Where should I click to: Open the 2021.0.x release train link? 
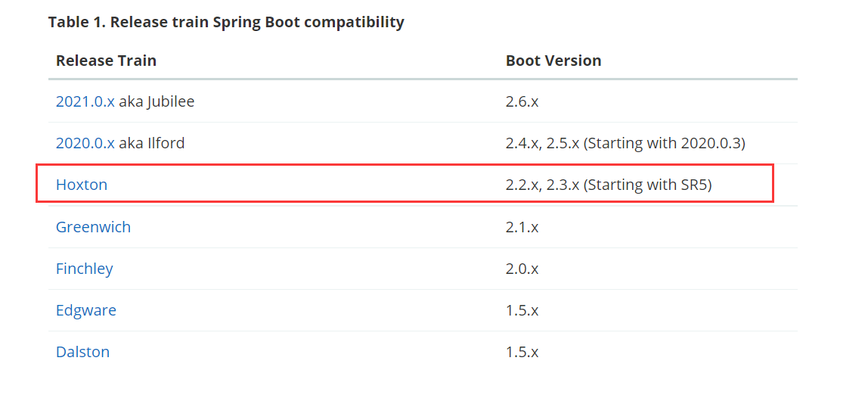85,101
